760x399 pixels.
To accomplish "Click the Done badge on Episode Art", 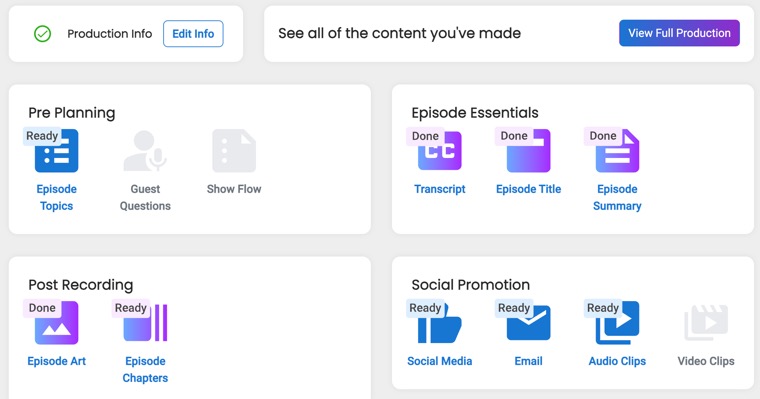I will (42, 308).
